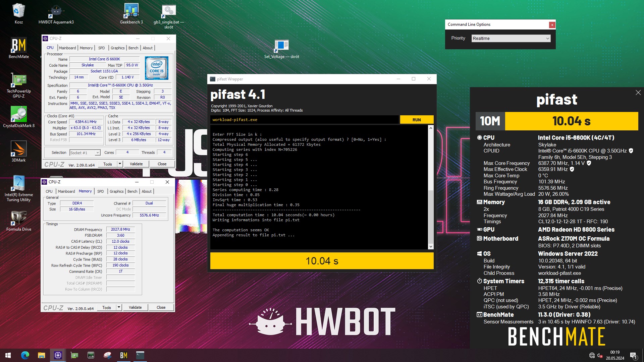Open the notification center icon
This screenshot has height=362, width=644.
[633, 355]
